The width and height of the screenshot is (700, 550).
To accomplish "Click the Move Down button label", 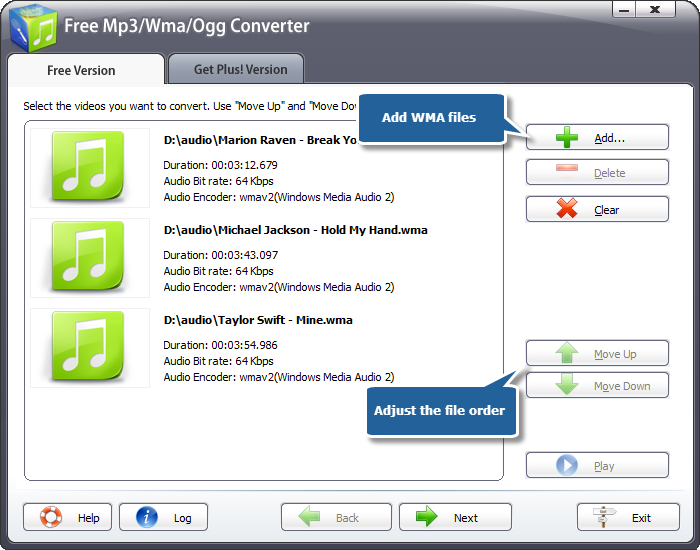I will coord(622,386).
